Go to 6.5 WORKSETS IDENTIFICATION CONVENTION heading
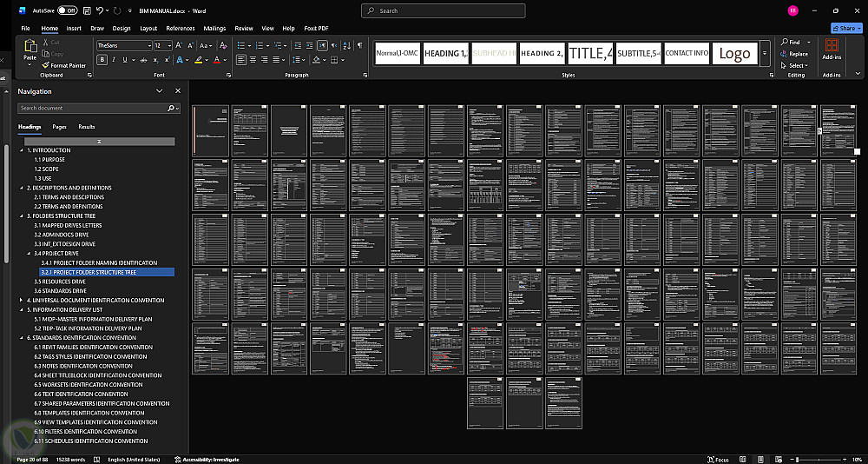 click(89, 385)
